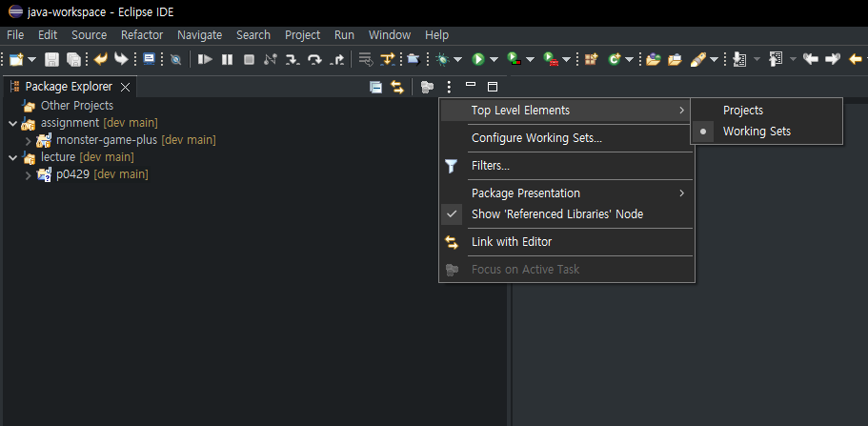Viewport: 868px width, 426px height.
Task: Open the Coverage dropdown arrow
Action: tap(530, 60)
